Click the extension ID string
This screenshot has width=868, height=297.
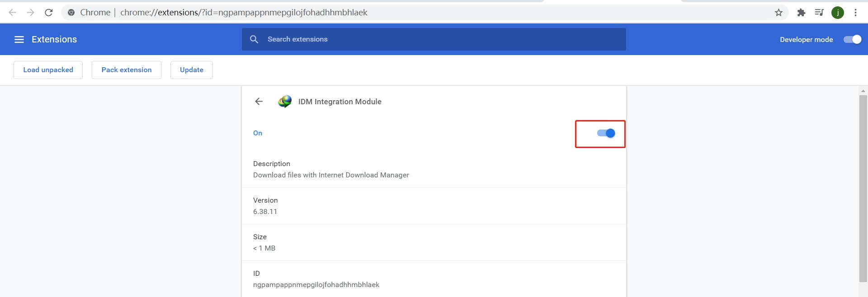point(316,285)
